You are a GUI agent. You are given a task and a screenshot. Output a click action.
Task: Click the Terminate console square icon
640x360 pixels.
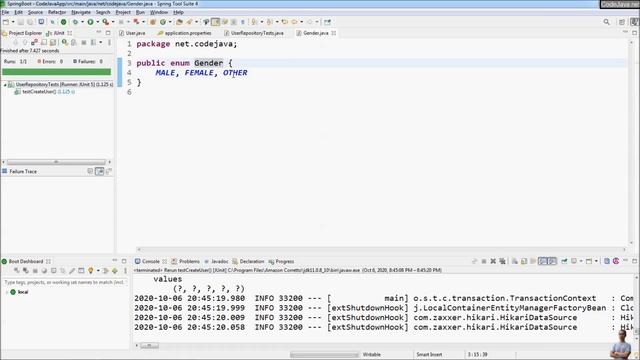tap(484, 261)
